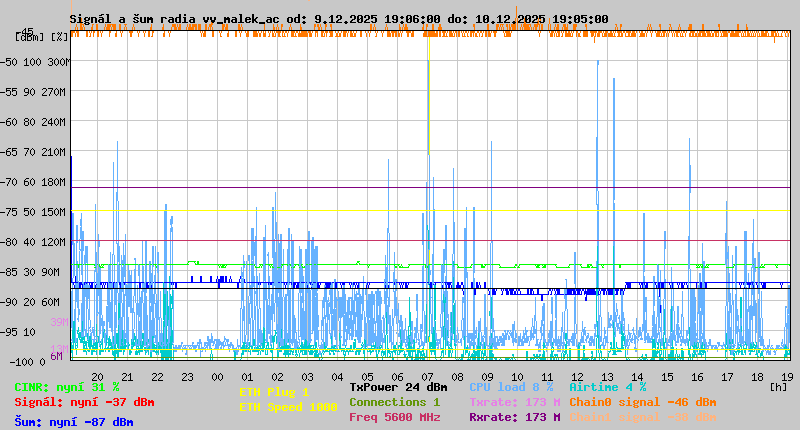800x430 pixels.
Task: Click the '-100' dBm y-axis label
Action: point(20,362)
